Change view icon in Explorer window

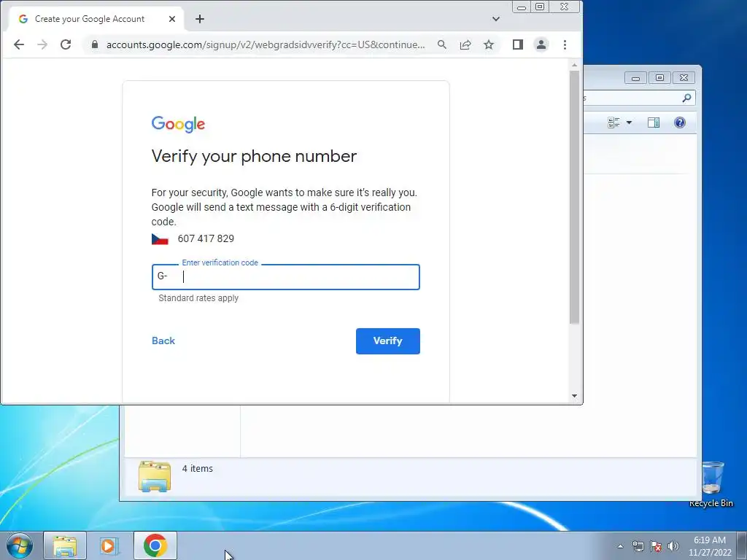pos(614,122)
